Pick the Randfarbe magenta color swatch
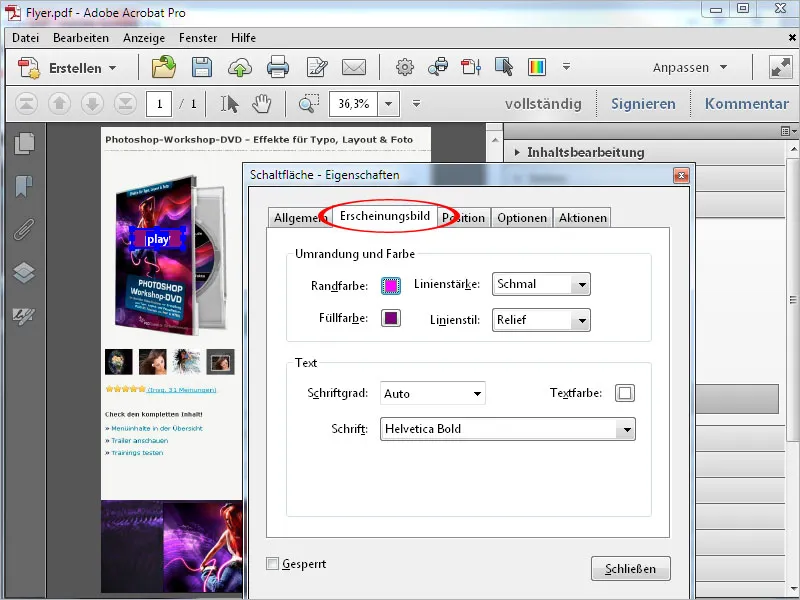Screen dimensions: 800x600 click(x=391, y=286)
